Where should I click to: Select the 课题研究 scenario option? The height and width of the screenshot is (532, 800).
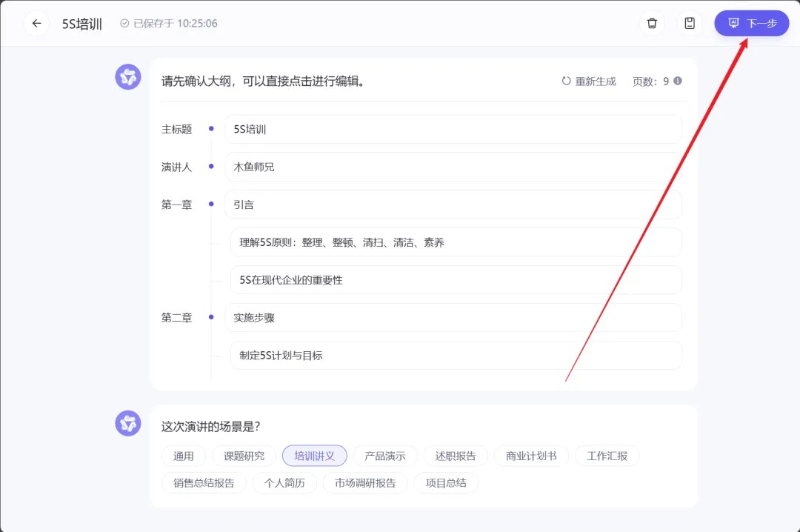[x=244, y=456]
